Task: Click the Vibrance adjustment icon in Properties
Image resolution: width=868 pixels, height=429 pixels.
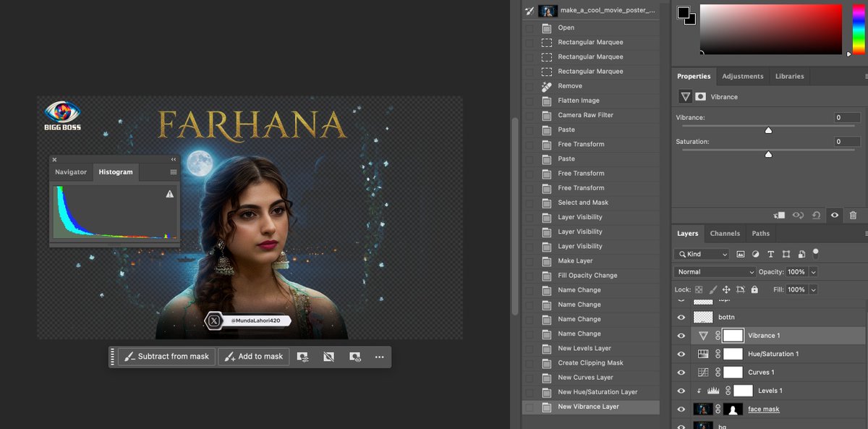Action: click(685, 96)
